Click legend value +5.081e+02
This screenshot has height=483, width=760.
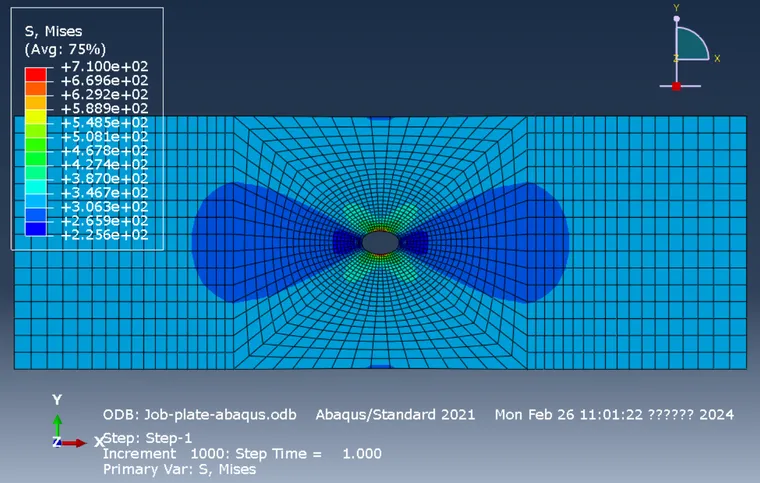coord(104,137)
